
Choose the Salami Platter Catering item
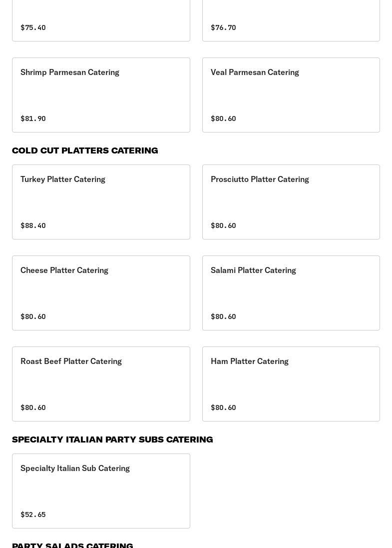coord(291,293)
